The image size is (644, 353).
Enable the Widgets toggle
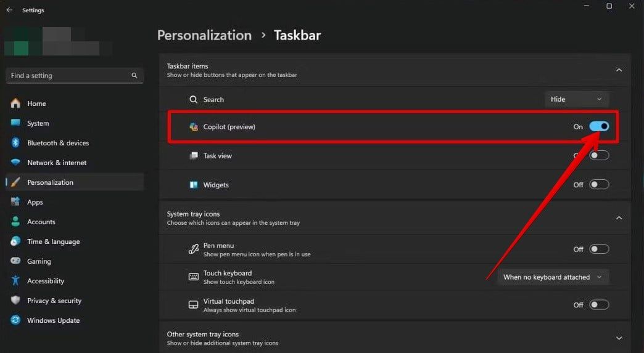(599, 184)
